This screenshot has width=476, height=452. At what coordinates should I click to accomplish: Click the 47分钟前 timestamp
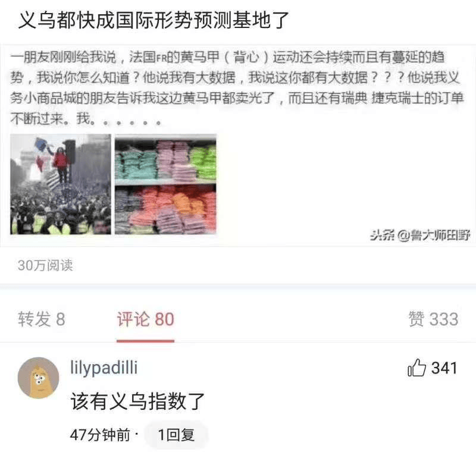(x=100, y=435)
